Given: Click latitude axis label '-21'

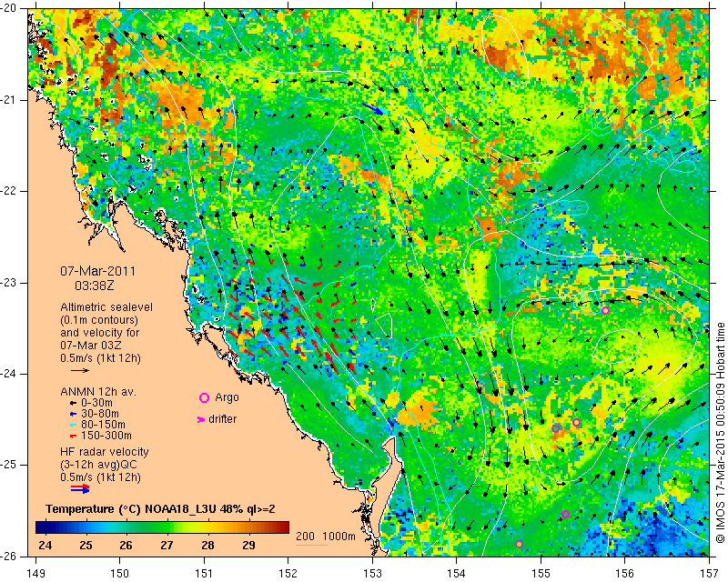Looking at the screenshot, I should (x=10, y=100).
